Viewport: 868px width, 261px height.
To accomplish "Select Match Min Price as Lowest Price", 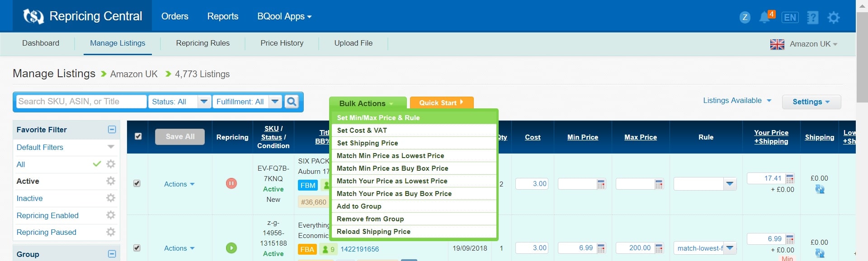I will pyautogui.click(x=414, y=155).
